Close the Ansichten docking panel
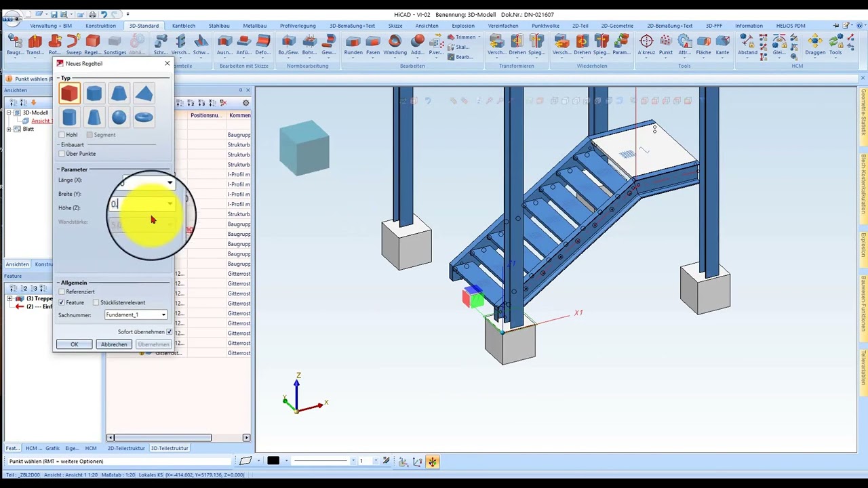This screenshot has width=868, height=488. pyautogui.click(x=248, y=90)
